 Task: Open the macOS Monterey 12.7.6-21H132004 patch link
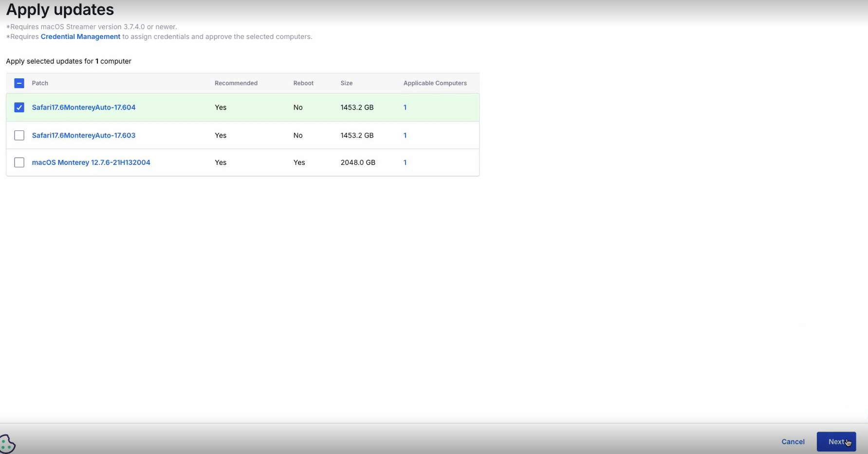[x=91, y=163]
